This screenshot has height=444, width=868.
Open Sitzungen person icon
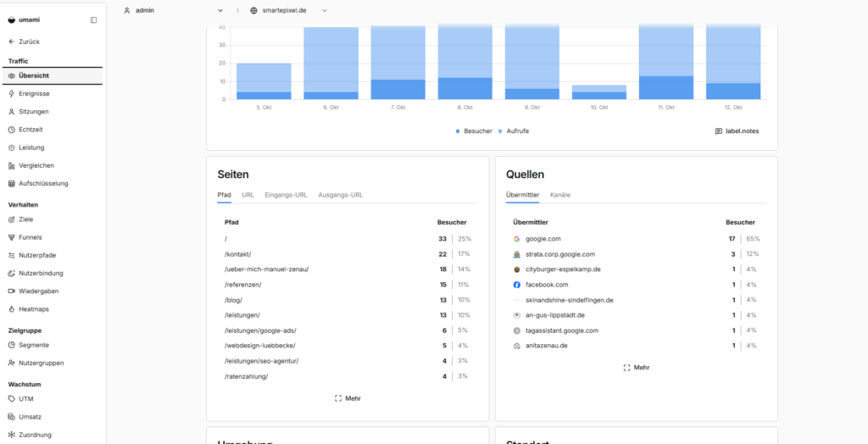[12, 111]
